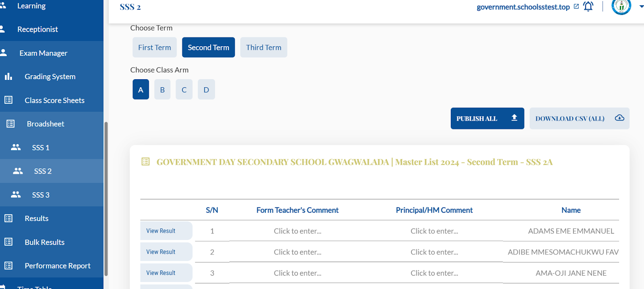Switch to Third Term
The width and height of the screenshot is (644, 289).
point(264,47)
